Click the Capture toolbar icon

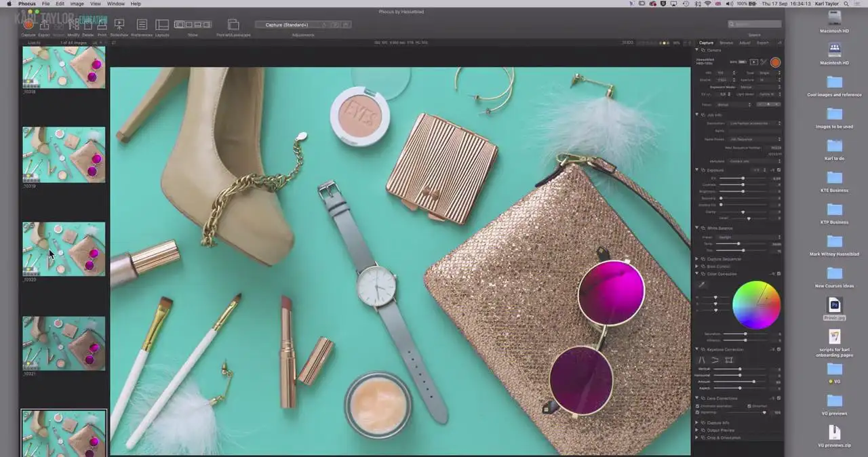pyautogui.click(x=28, y=25)
